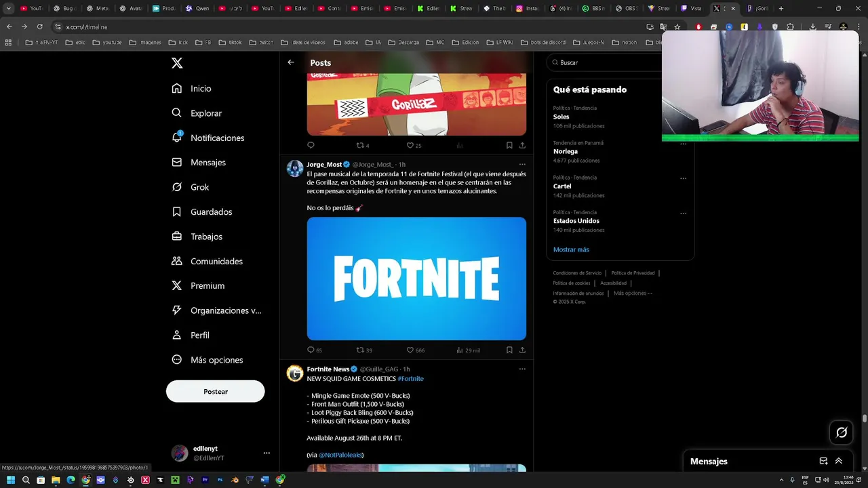Open the Explorar page
Viewport: 868px width, 488px height.
coord(197,113)
